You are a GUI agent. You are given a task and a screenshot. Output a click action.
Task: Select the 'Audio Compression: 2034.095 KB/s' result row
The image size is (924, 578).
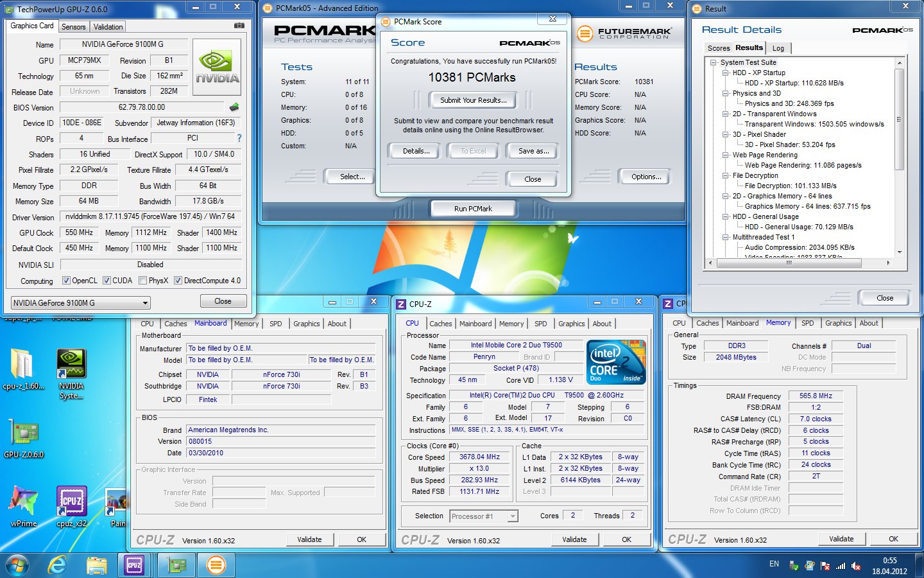coord(800,247)
